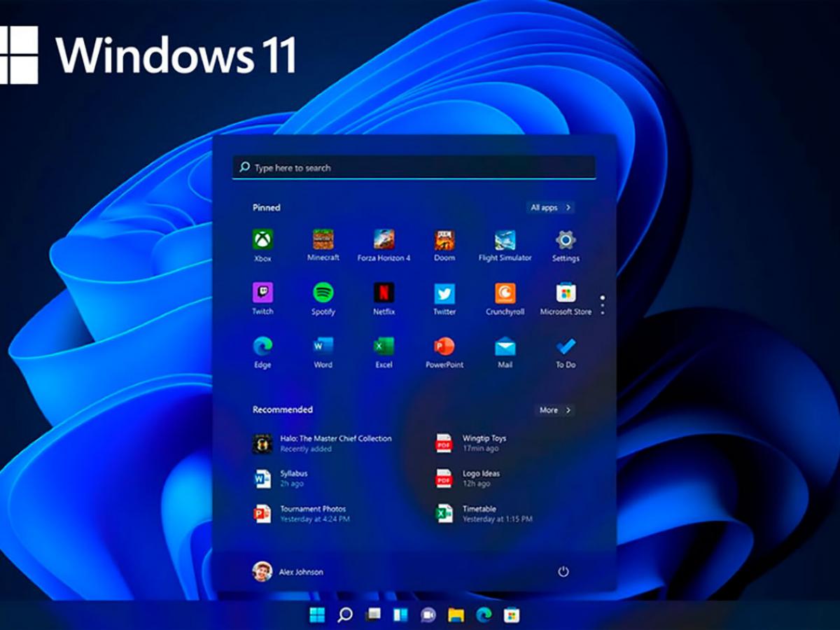Expand More recommended items

click(x=555, y=410)
